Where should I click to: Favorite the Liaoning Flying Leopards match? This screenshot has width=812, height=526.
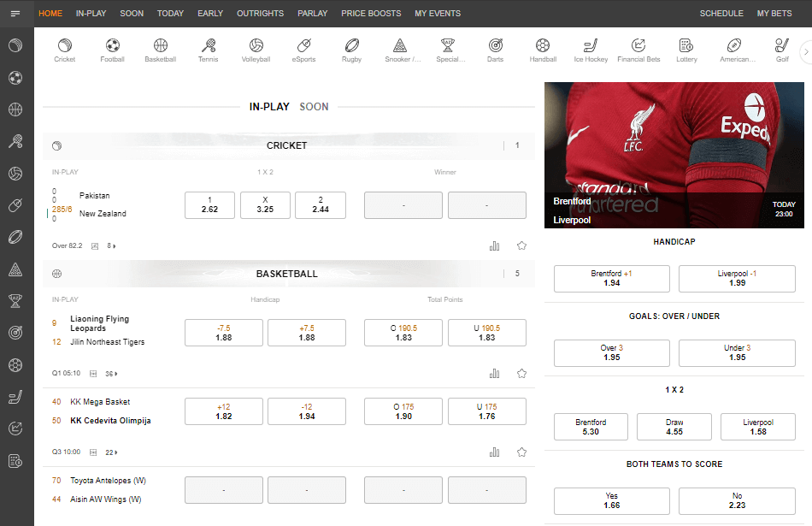point(521,374)
